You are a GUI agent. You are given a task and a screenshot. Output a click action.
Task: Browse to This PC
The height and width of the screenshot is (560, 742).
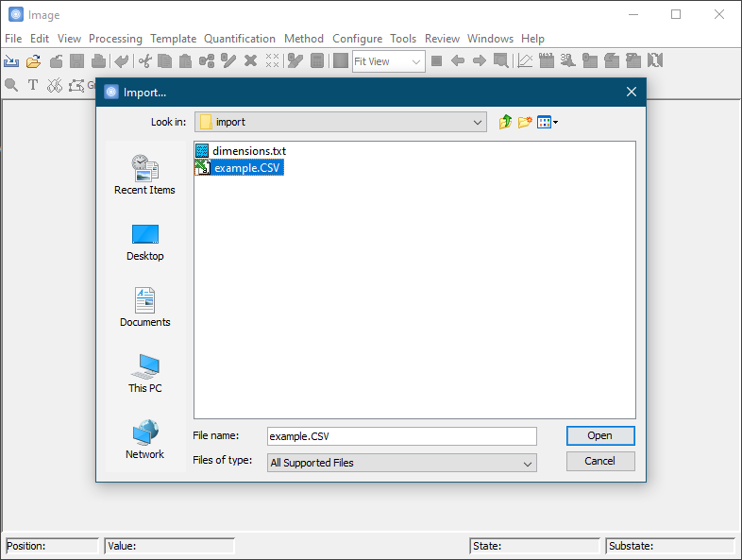coord(144,374)
